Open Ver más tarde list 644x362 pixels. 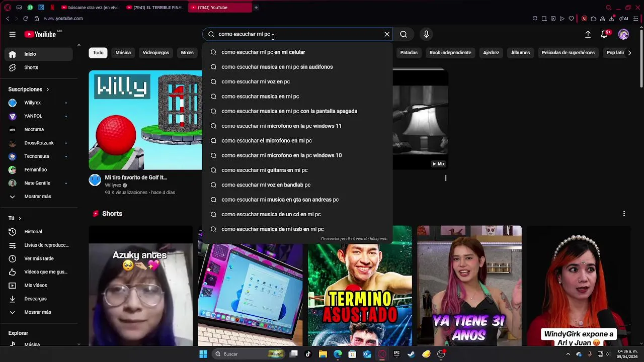(x=38, y=258)
